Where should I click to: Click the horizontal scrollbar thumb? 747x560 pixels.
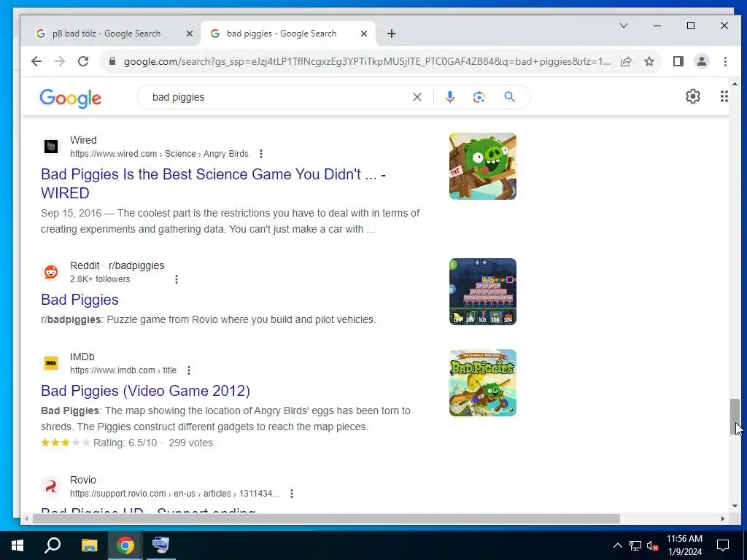tap(326, 518)
